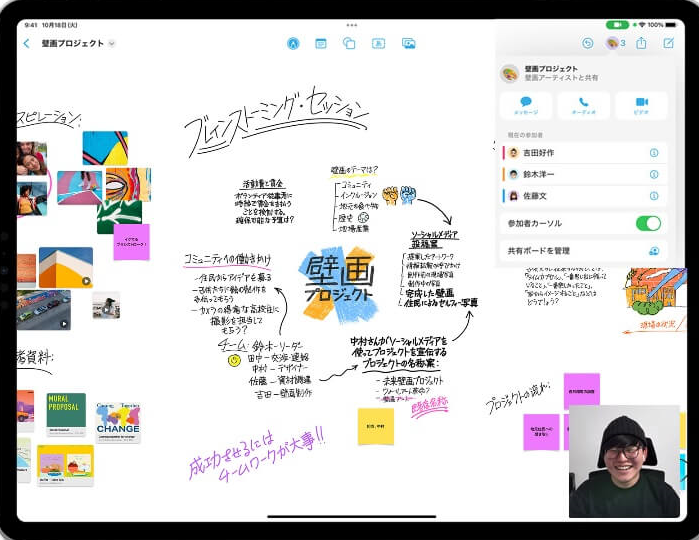
Task: Start a video call with the ビデオ button
Action: [x=641, y=106]
